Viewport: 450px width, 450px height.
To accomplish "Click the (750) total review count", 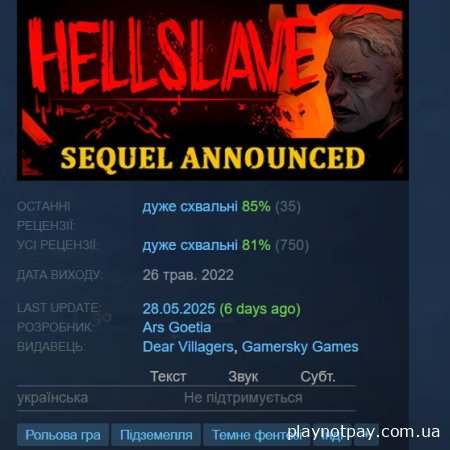I will point(292,245).
